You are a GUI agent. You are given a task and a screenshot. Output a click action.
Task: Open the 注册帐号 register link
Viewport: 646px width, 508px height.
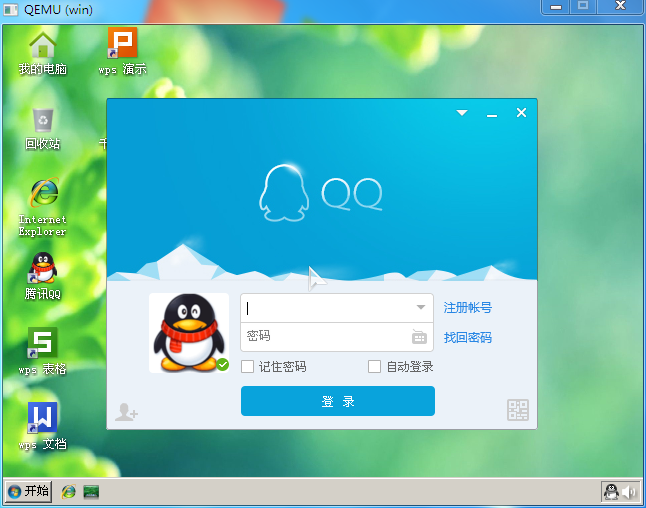468,307
